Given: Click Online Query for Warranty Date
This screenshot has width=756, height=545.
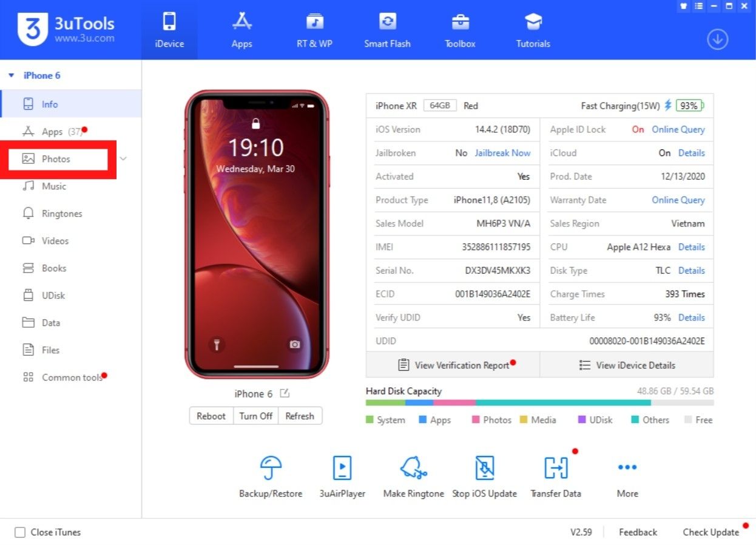Looking at the screenshot, I should 678,200.
